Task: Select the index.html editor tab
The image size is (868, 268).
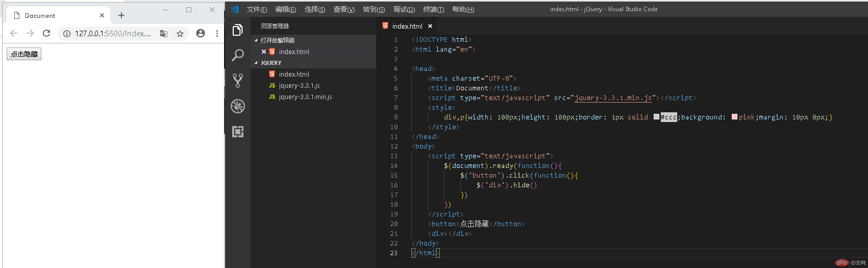Action: click(x=407, y=26)
